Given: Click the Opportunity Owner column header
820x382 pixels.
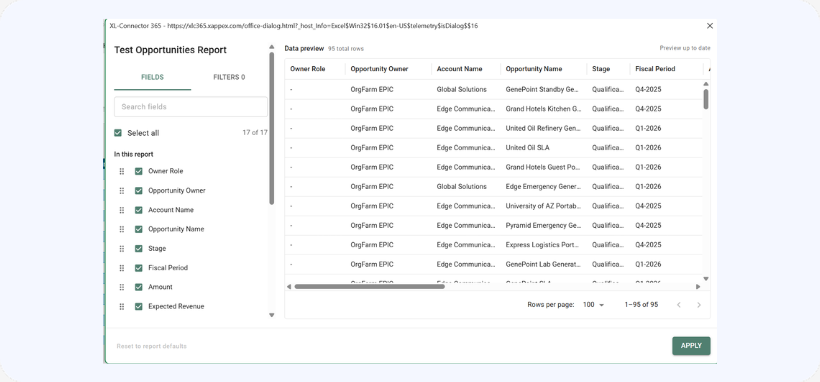Looking at the screenshot, I should tap(379, 69).
